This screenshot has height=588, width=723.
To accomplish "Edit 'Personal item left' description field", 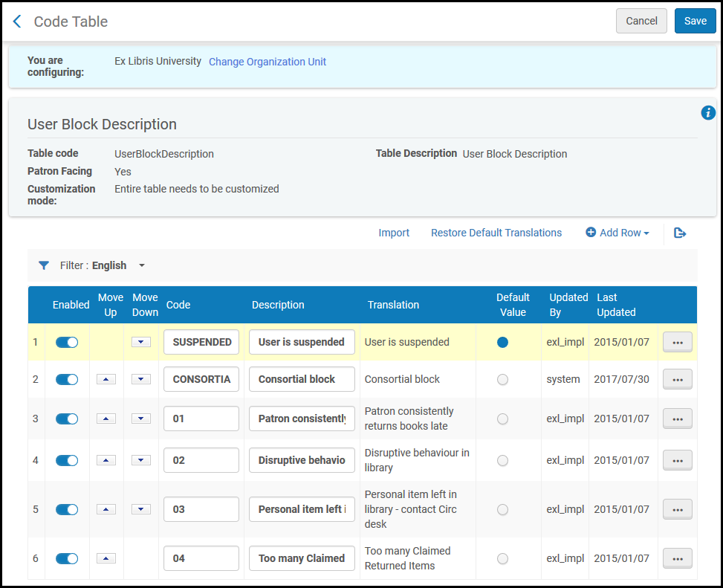I will point(302,509).
